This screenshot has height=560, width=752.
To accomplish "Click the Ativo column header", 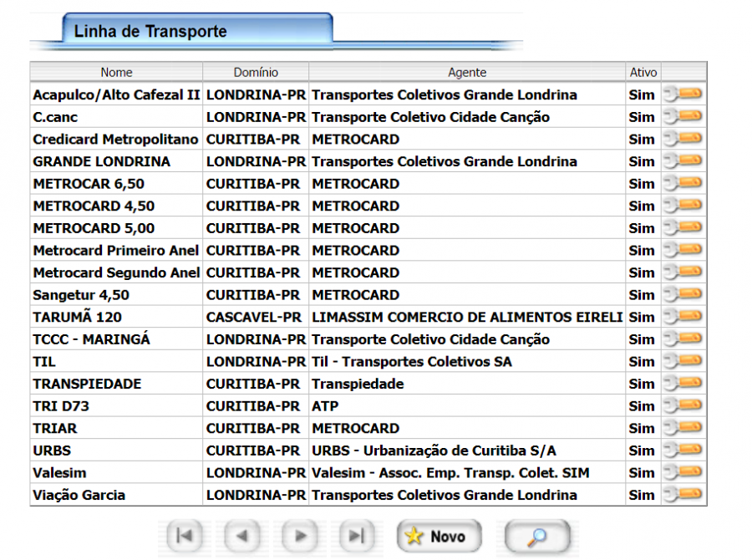I will pyautogui.click(x=643, y=73).
